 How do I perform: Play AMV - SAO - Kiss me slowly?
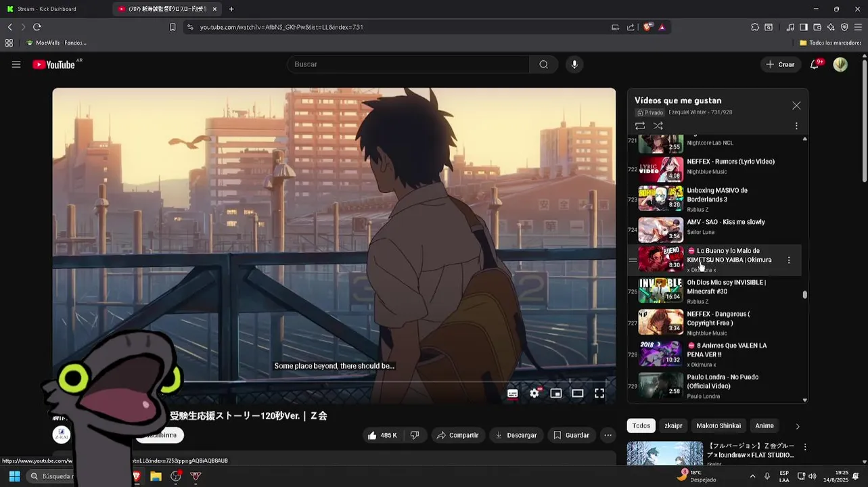726,222
